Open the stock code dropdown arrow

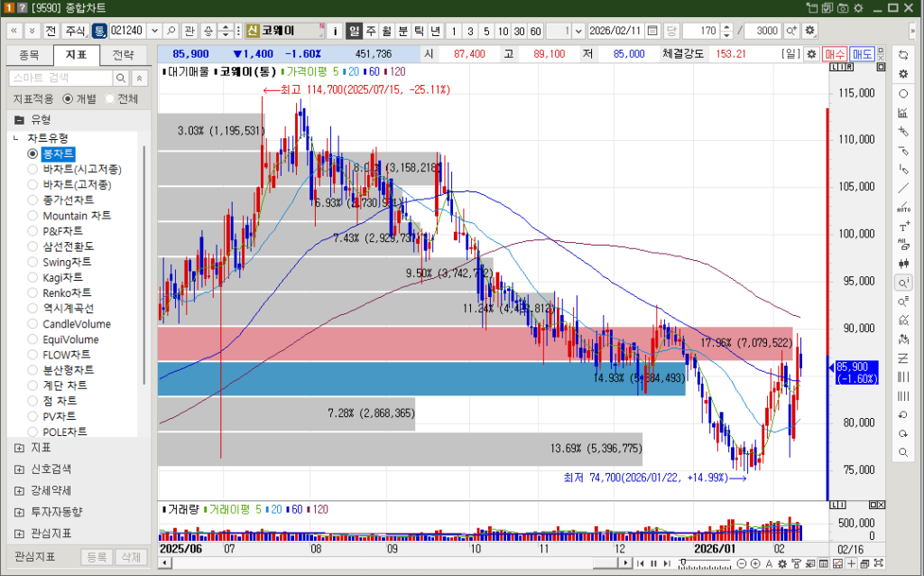coord(155,31)
